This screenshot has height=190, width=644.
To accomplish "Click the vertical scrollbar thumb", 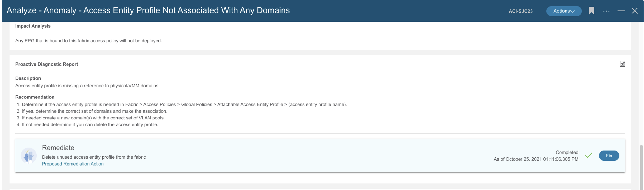I will (641, 165).
